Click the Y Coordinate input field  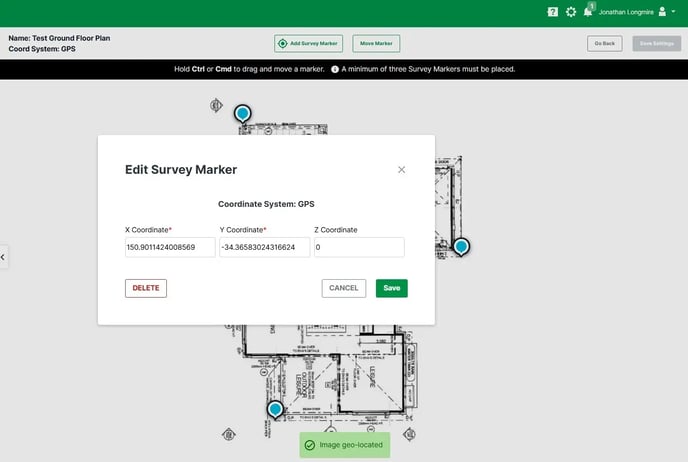tap(264, 247)
